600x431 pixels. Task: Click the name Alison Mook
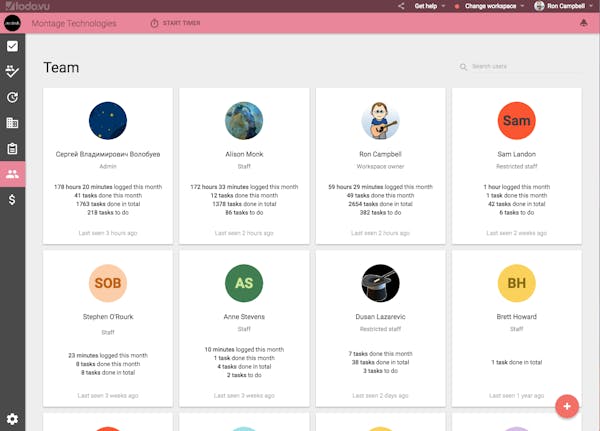click(244, 154)
